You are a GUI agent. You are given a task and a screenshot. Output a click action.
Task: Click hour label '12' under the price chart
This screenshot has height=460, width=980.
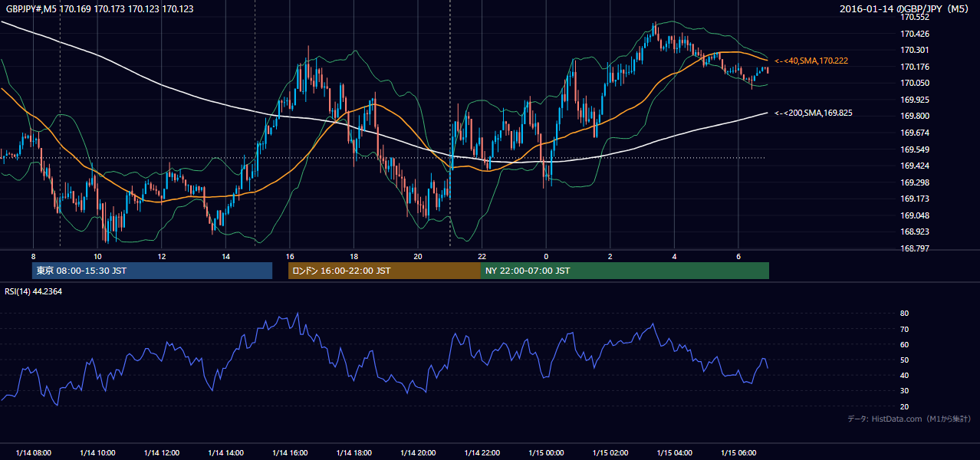point(162,256)
